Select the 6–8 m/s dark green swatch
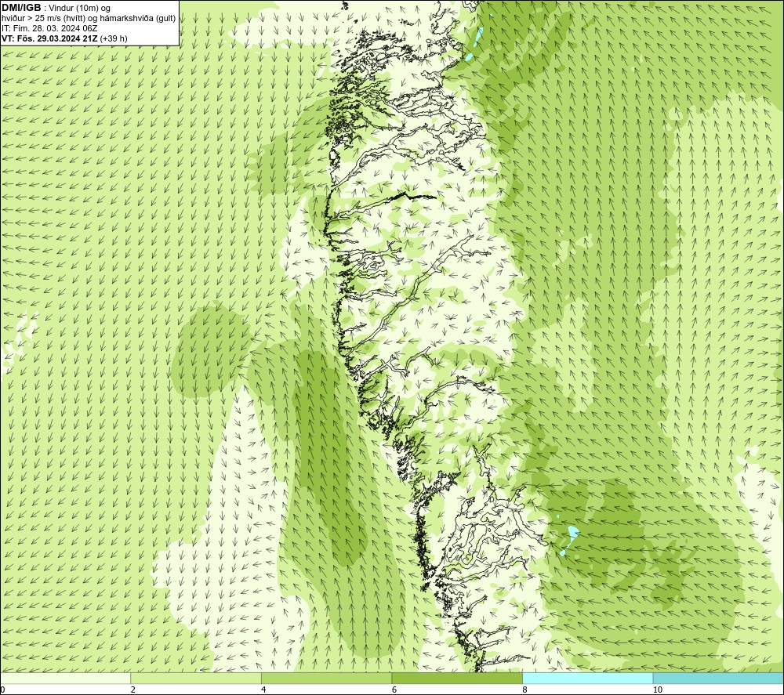This screenshot has height=695, width=784. [x=457, y=678]
